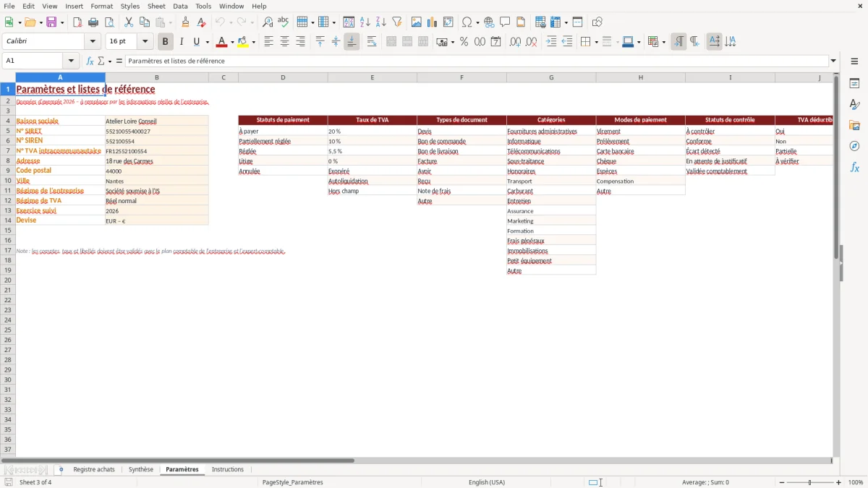
Task: Toggle print preview
Action: (x=109, y=22)
